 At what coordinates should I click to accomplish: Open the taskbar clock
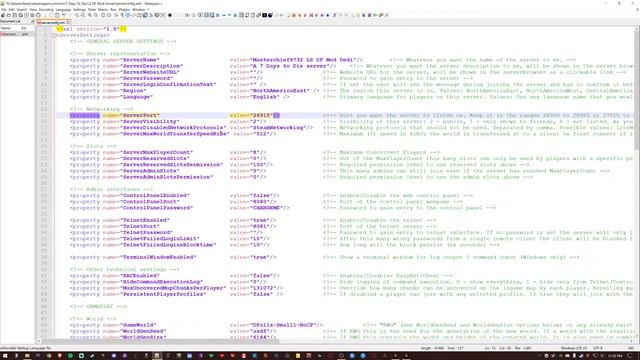click(615, 356)
